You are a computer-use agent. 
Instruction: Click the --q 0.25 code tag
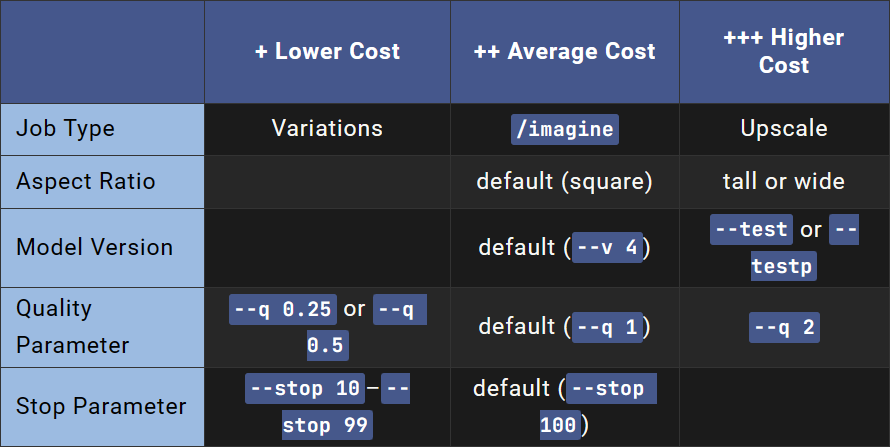coord(283,309)
